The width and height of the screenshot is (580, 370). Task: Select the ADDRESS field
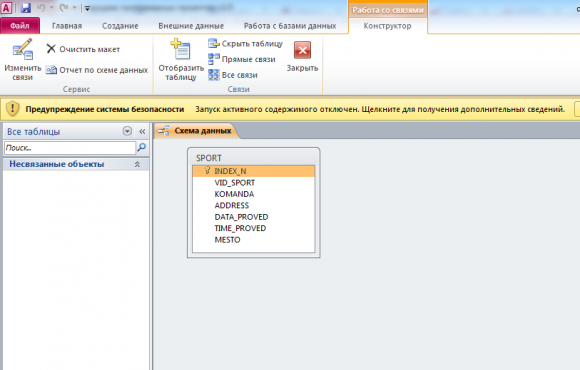pyautogui.click(x=232, y=205)
